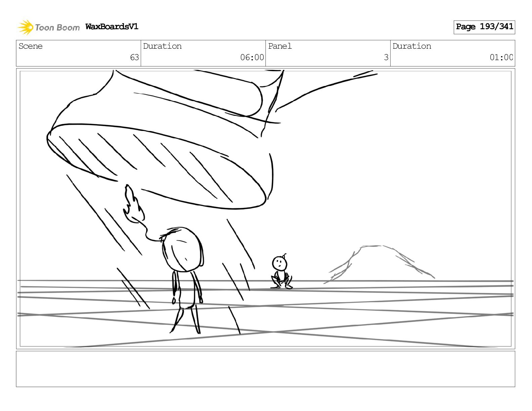
Task: Click the Toon Boom logo
Action: coord(49,27)
